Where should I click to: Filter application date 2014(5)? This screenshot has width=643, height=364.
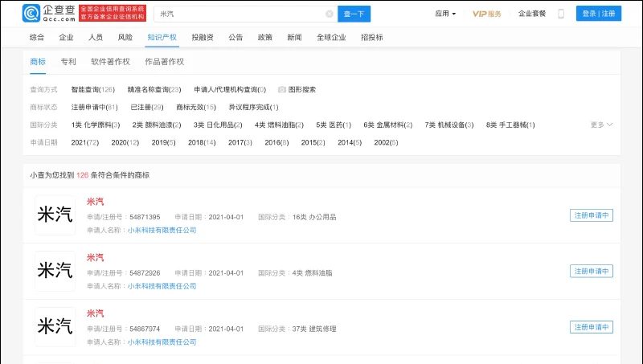point(350,142)
